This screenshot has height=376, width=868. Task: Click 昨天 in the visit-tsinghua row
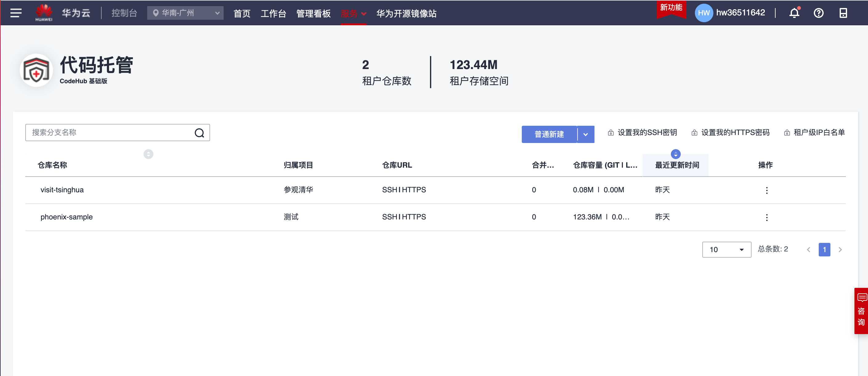coord(662,190)
